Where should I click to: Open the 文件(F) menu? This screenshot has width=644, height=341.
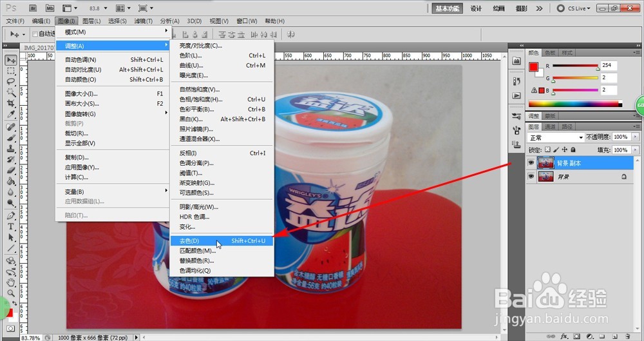15,21
